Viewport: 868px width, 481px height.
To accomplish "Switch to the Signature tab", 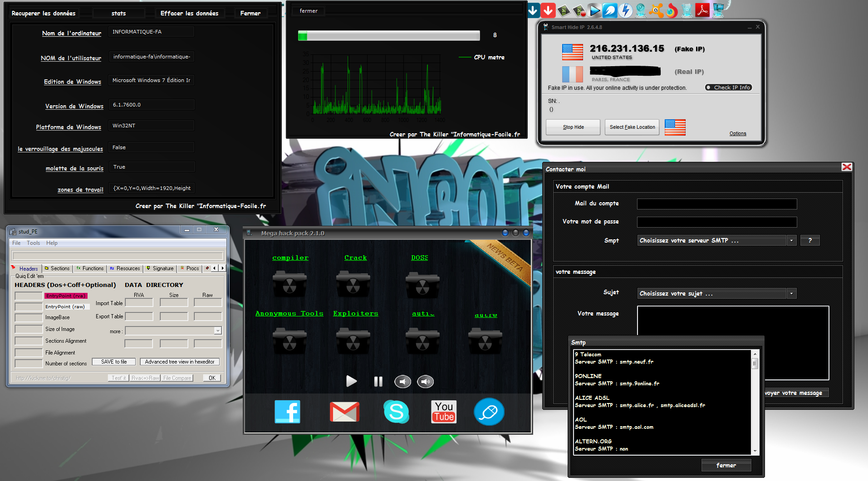I will click(160, 268).
